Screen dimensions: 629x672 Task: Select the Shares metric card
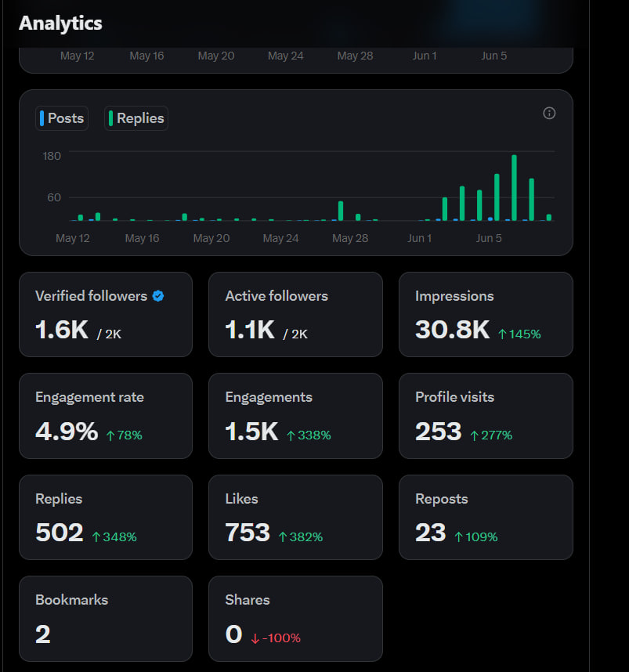295,619
